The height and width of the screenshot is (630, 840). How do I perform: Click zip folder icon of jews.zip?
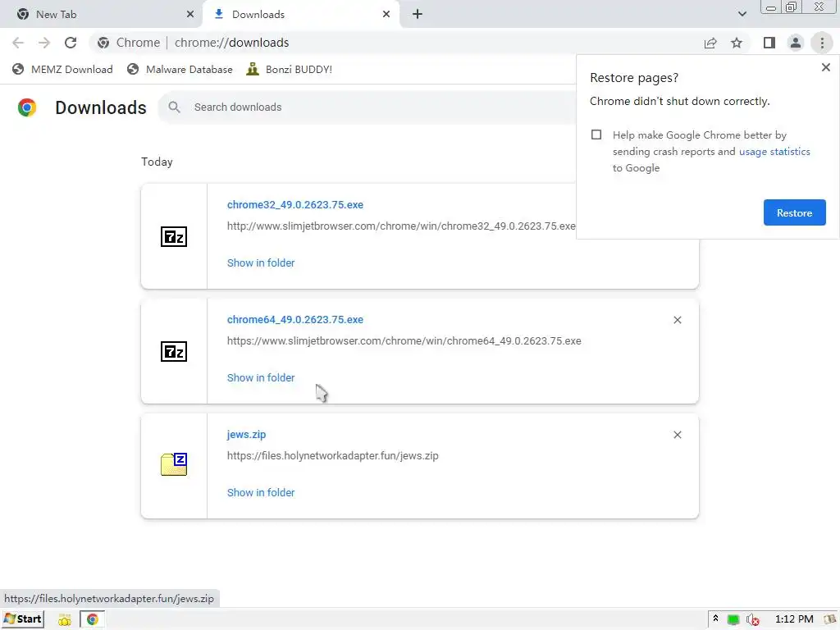174,464
